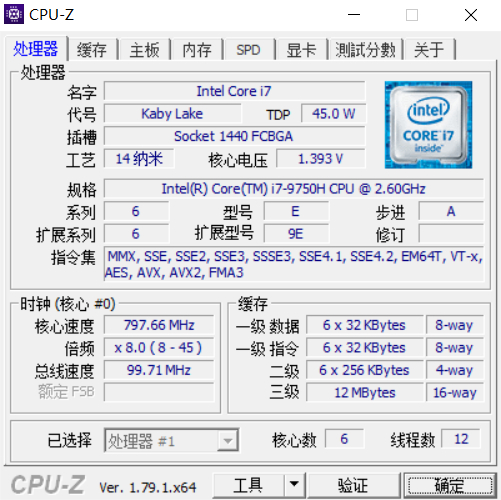Open the 工具 dropdown arrow
This screenshot has height=500, width=501.
pyautogui.click(x=294, y=484)
